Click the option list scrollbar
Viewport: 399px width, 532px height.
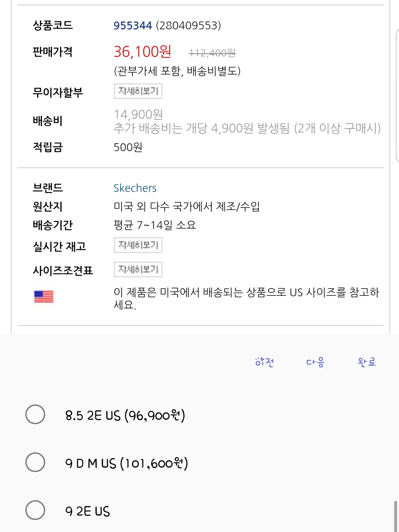click(x=395, y=516)
